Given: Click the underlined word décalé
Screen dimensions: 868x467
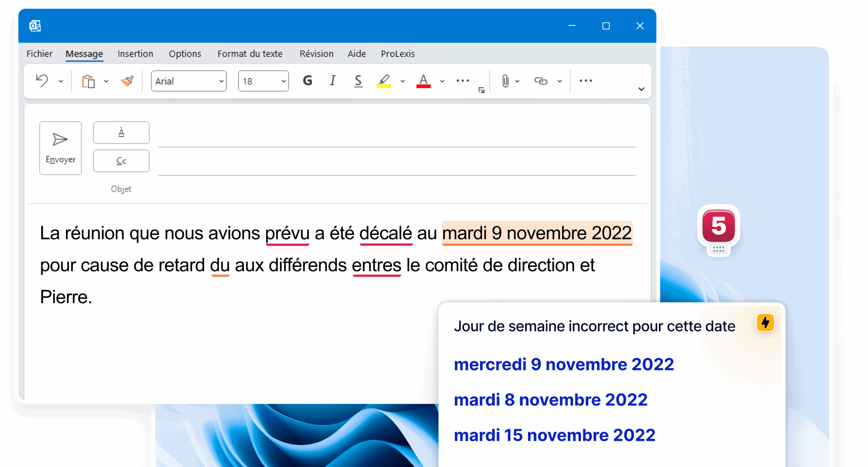Looking at the screenshot, I should (386, 233).
